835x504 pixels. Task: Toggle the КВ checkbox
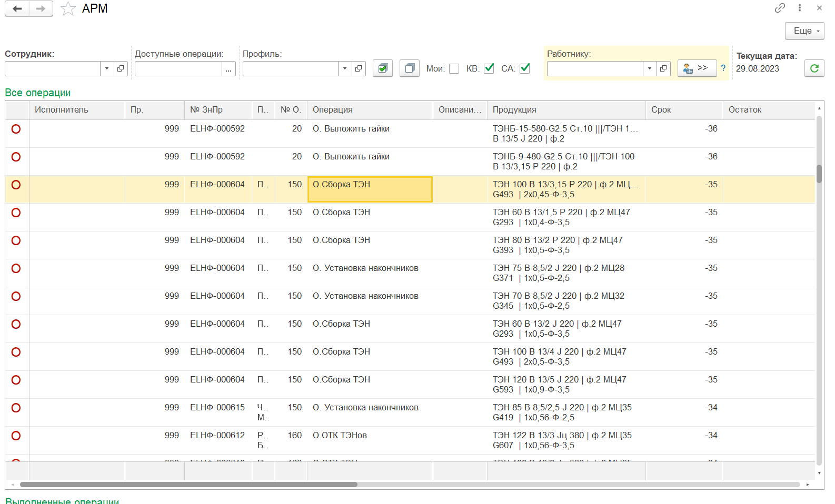coord(489,68)
